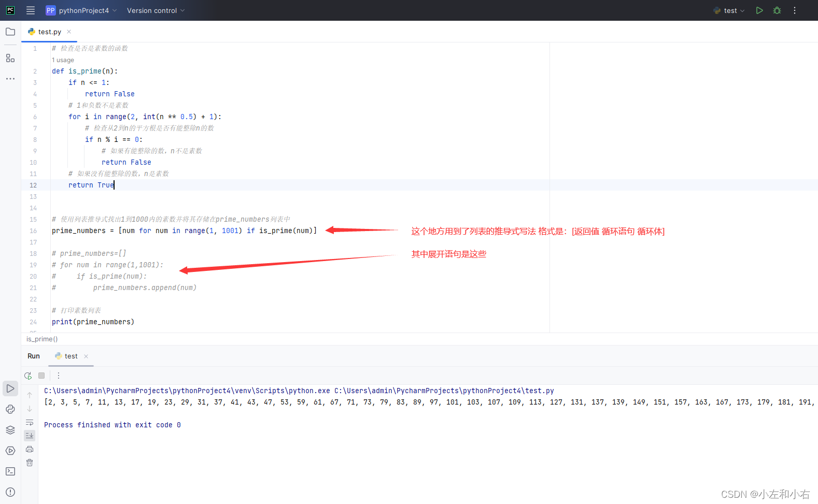Screen dimensions: 818x504
Task: Open the Structure tool window icon
Action: coord(10,58)
